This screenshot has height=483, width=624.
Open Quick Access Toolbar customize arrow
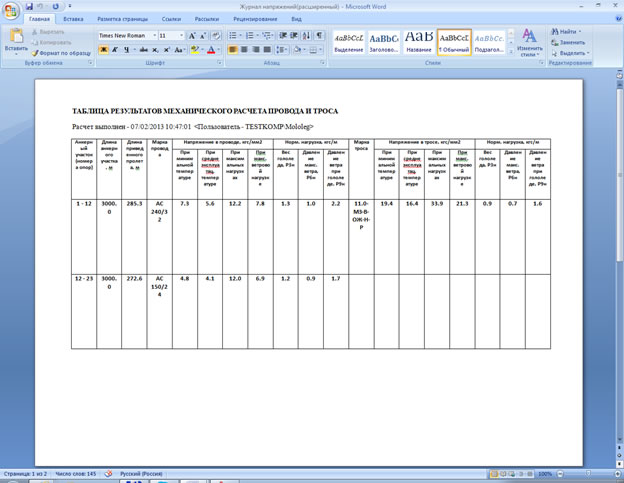[70, 6]
